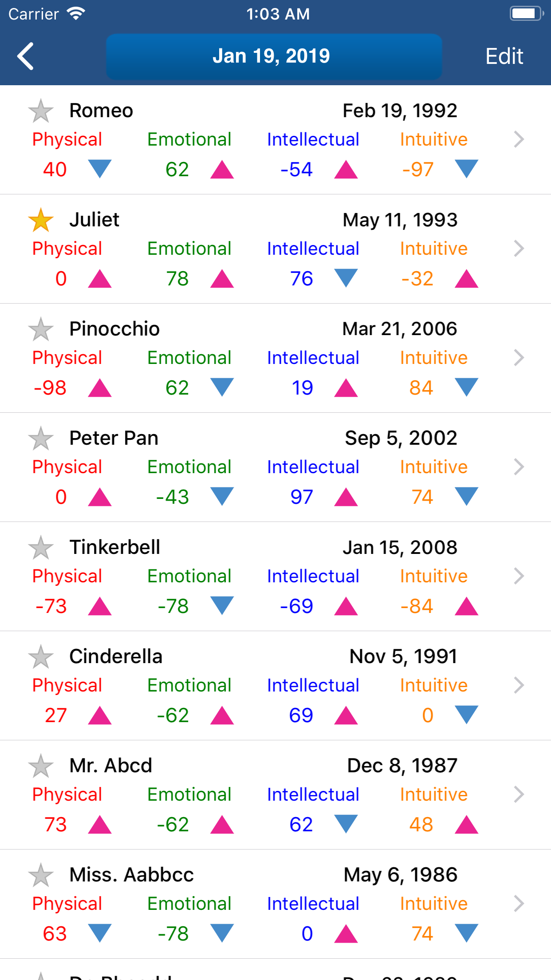
Task: Tap Miss. Aabbcc's blue physical down triangle
Action: coord(100,933)
